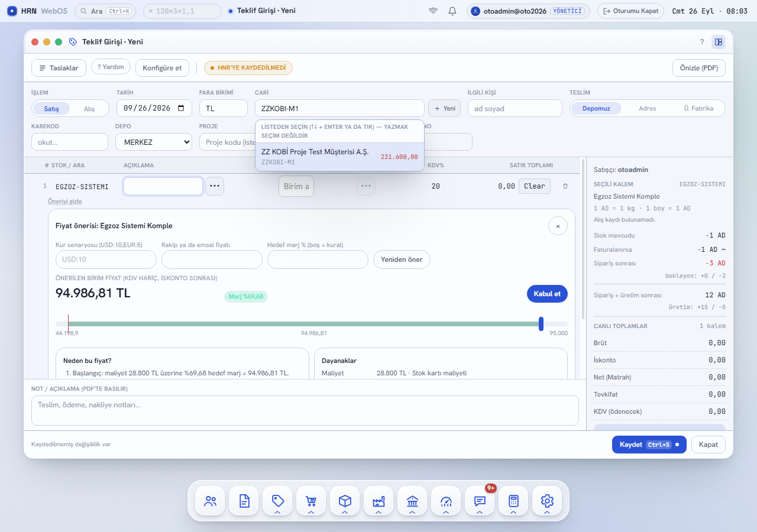
Task: Click the Yeniden öner button
Action: (402, 259)
